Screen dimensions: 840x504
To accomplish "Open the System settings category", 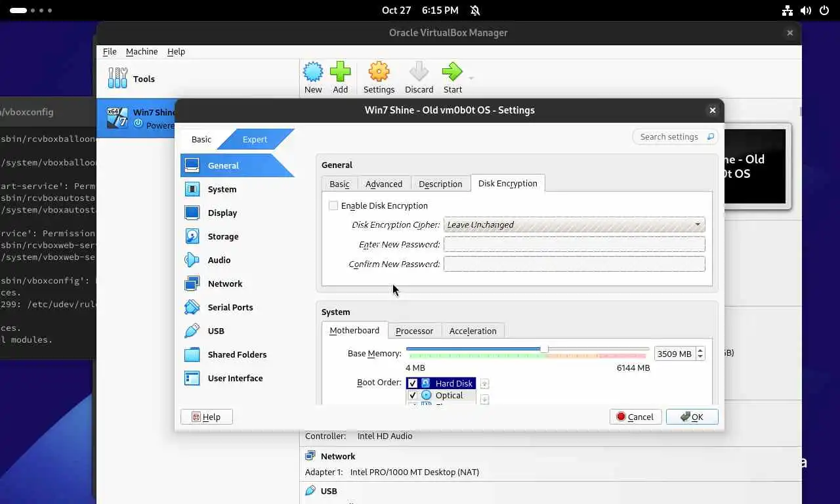I will [238, 189].
